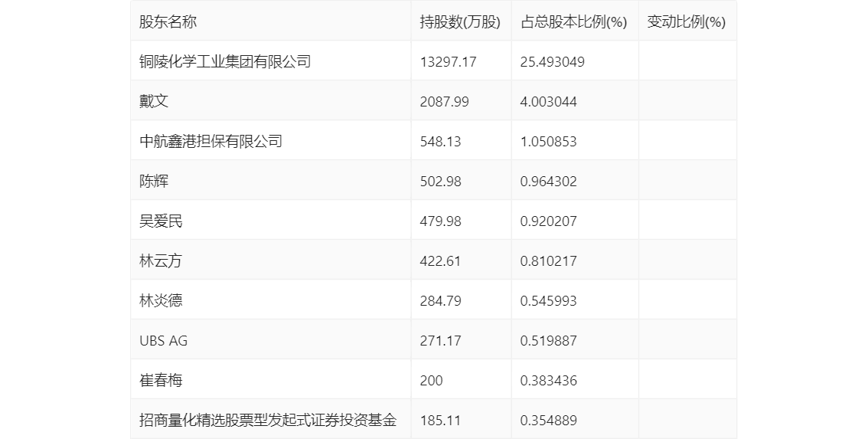The height and width of the screenshot is (439, 868).
Task: Click the 持股数(万股) column header
Action: (460, 21)
